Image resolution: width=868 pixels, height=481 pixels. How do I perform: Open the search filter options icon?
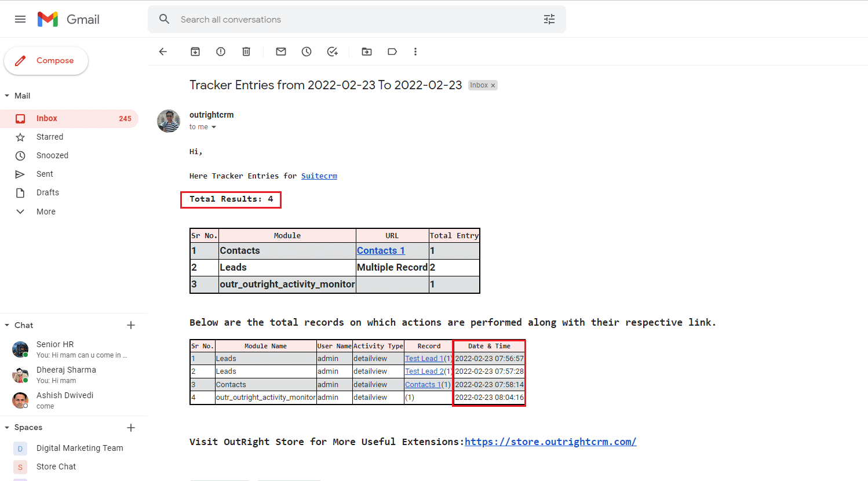pos(549,19)
